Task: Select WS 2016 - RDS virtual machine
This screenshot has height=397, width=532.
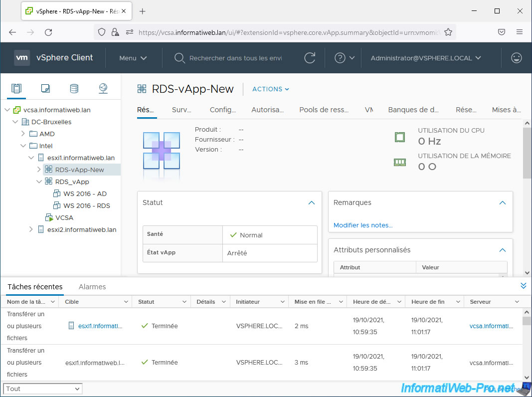Action: click(87, 205)
